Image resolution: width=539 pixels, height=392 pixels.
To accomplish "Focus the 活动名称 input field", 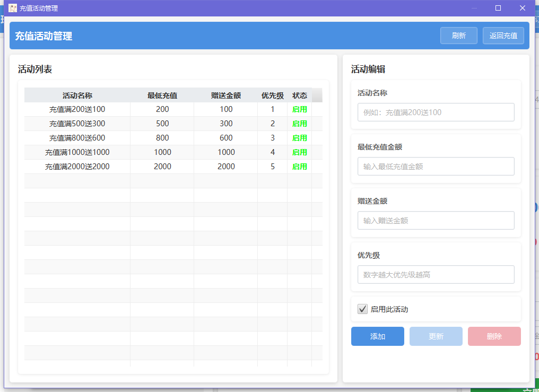I will 436,112.
